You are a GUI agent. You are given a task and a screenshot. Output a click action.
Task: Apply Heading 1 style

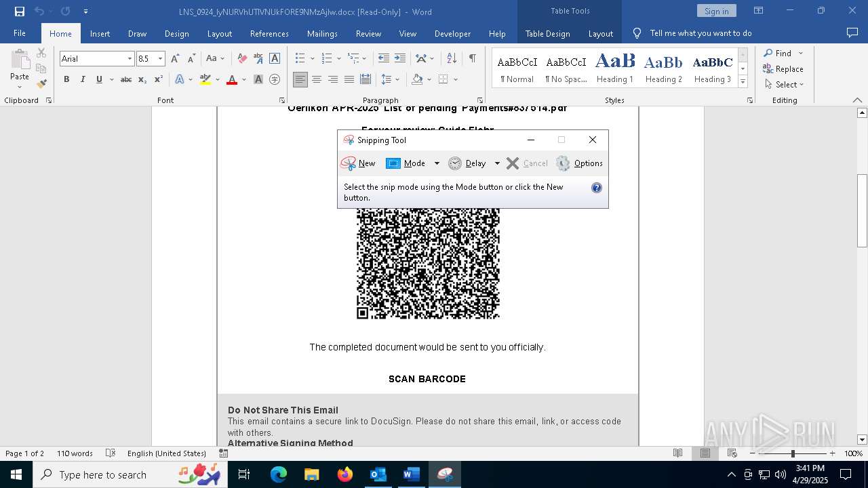click(615, 68)
